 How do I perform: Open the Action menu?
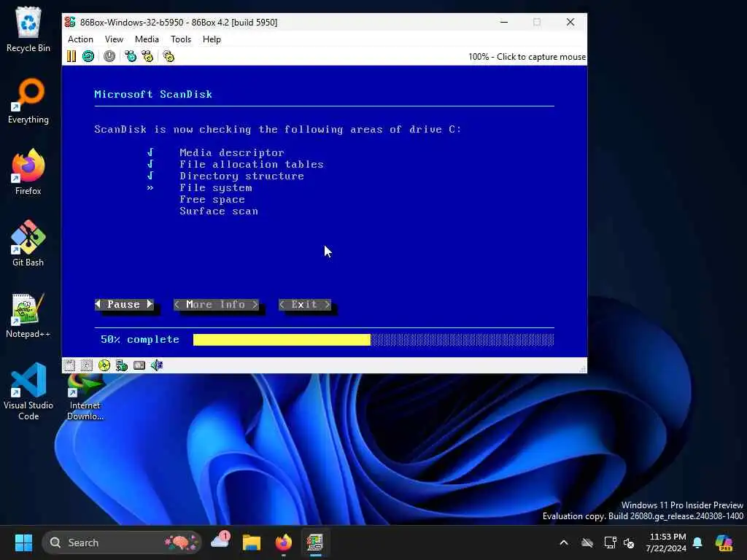click(80, 39)
